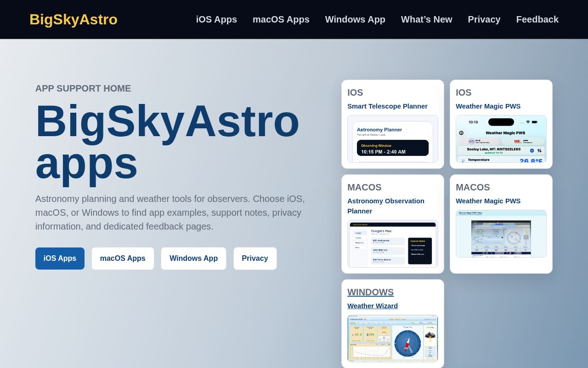Viewport: 588px width, 368px height.
Task: Click the MACOS label above Astronomy Observation Planner
Action: [364, 187]
